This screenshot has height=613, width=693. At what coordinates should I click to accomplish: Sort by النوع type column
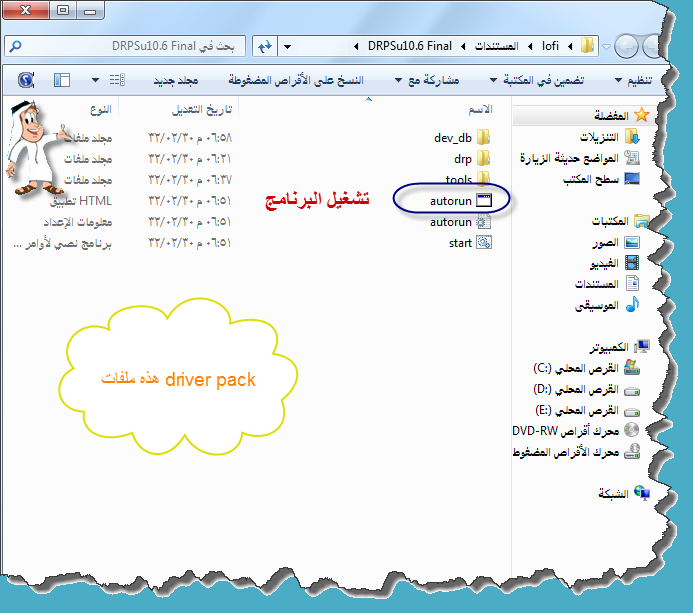click(x=101, y=109)
